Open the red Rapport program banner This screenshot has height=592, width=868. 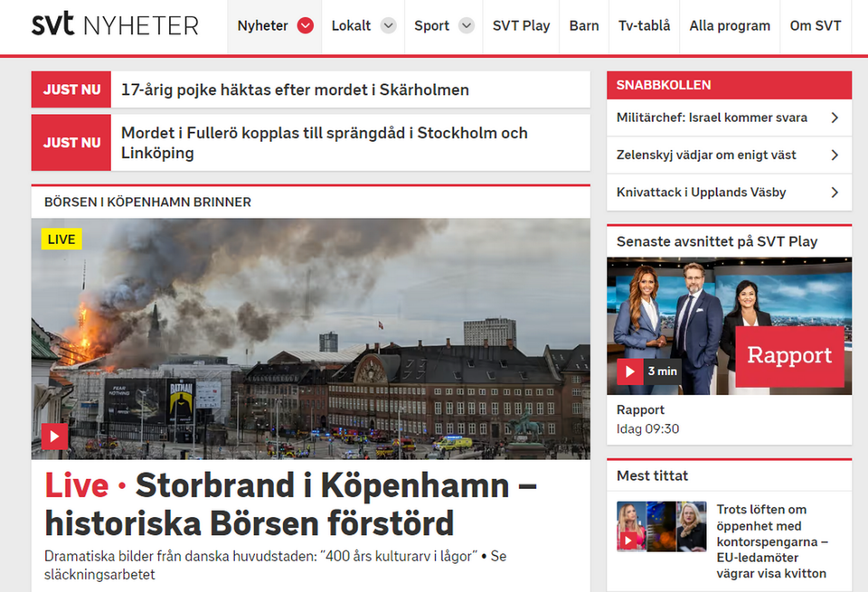789,356
